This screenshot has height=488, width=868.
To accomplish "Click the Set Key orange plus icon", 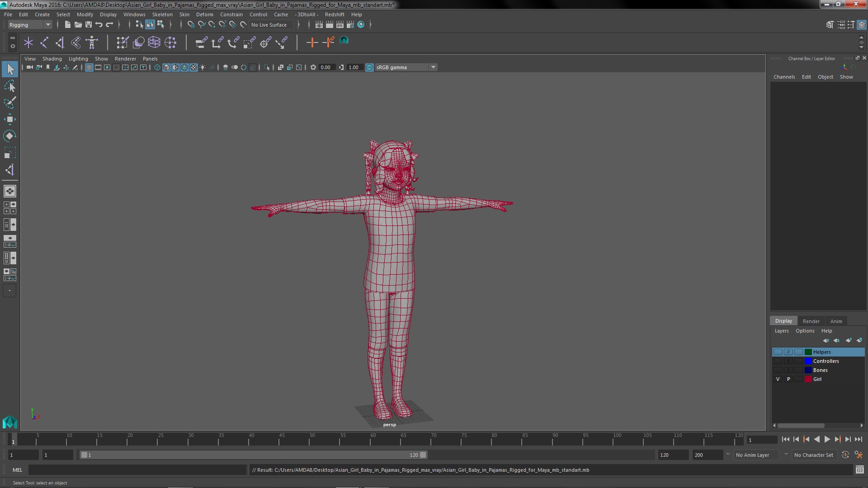I will click(312, 42).
